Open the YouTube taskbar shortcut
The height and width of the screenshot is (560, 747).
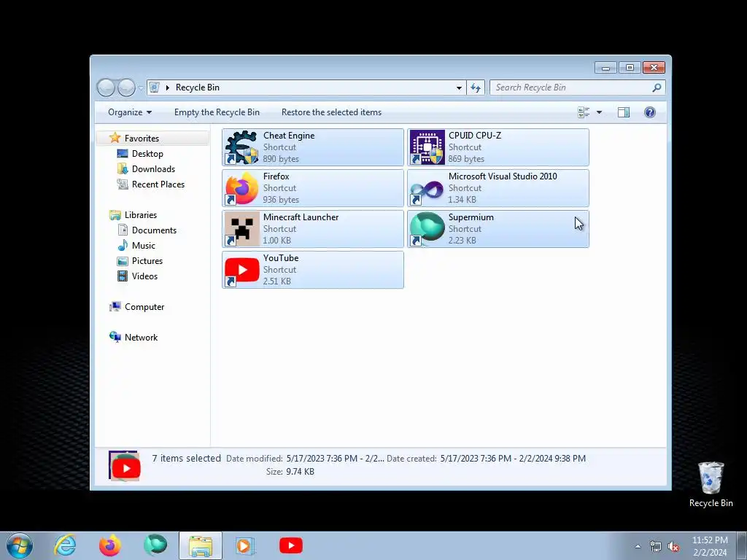[291, 545]
